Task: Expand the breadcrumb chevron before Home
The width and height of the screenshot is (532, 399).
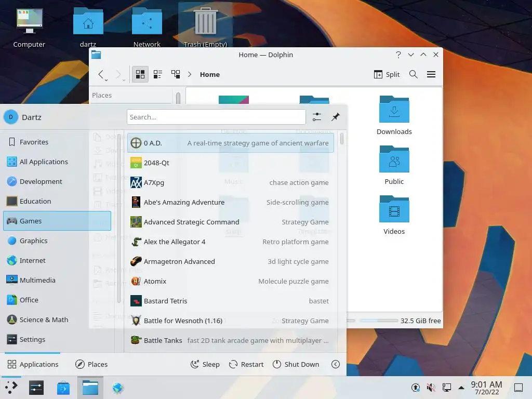Action: (190, 74)
